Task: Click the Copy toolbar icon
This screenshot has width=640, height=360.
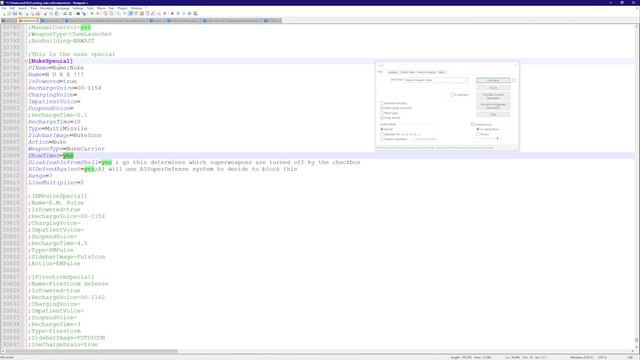Action: 51,13
